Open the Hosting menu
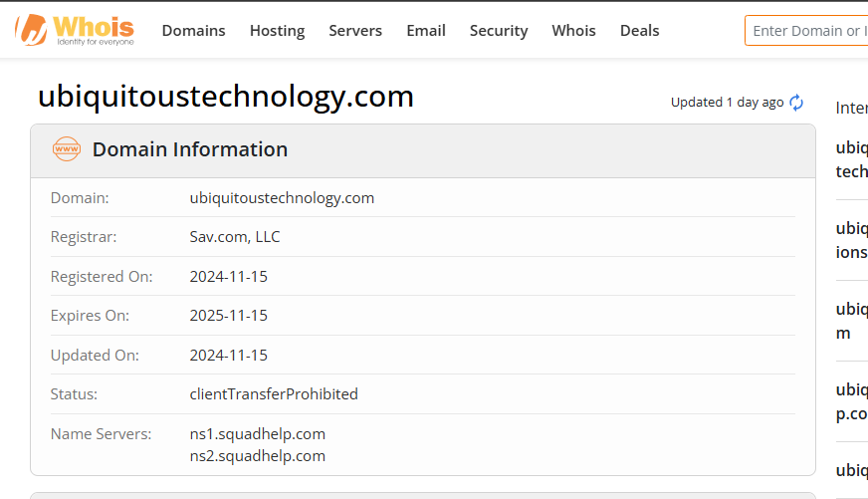The width and height of the screenshot is (868, 499). tap(278, 31)
